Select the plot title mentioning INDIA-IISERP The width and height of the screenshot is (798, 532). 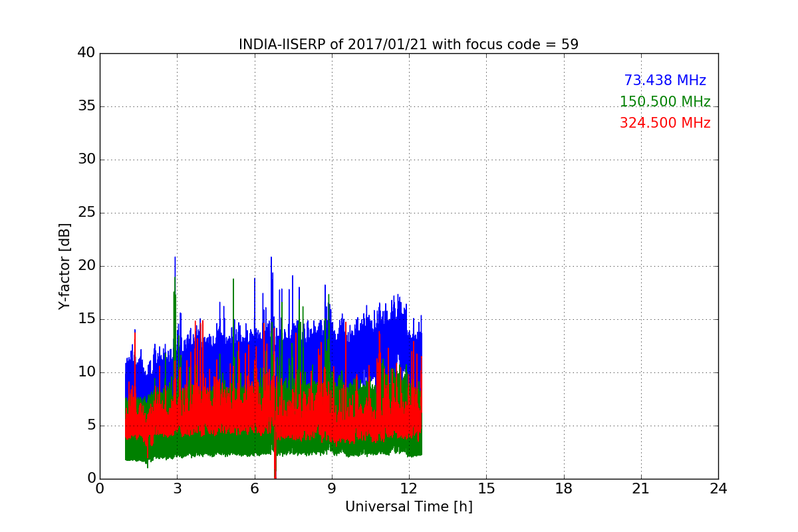tap(408, 45)
